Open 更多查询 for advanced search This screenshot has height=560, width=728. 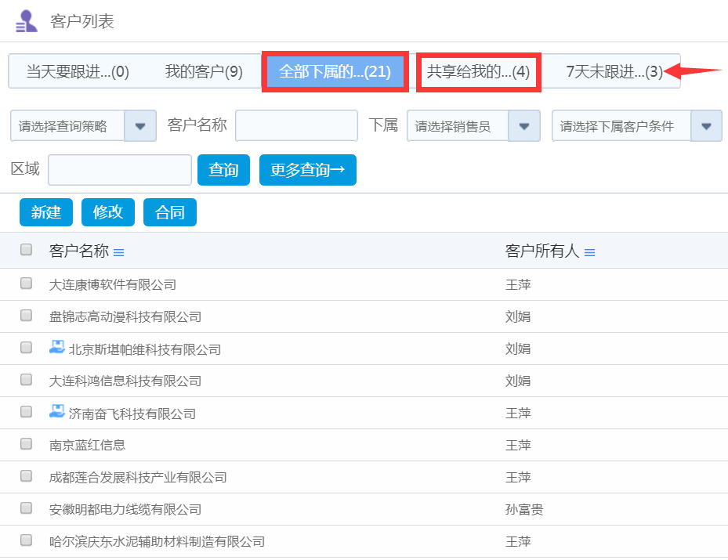point(307,169)
